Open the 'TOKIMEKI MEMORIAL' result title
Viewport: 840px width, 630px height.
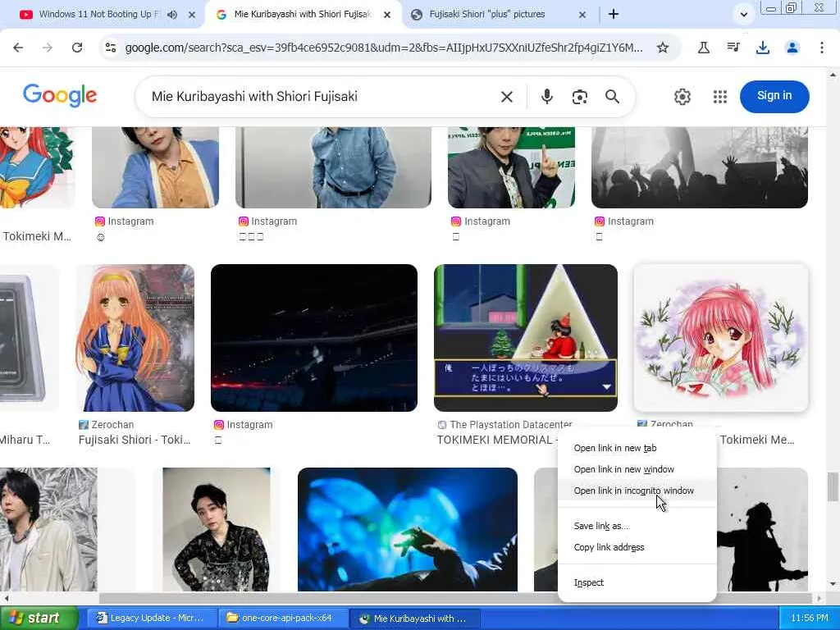[495, 440]
